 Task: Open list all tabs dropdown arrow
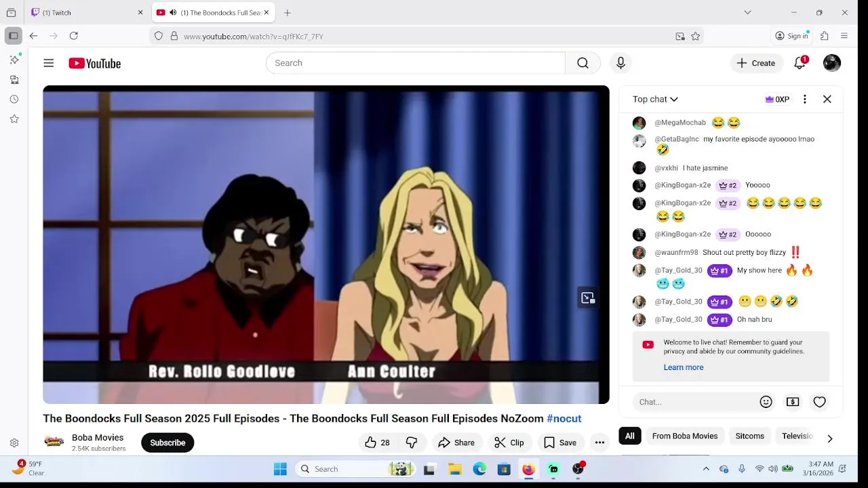point(747,12)
